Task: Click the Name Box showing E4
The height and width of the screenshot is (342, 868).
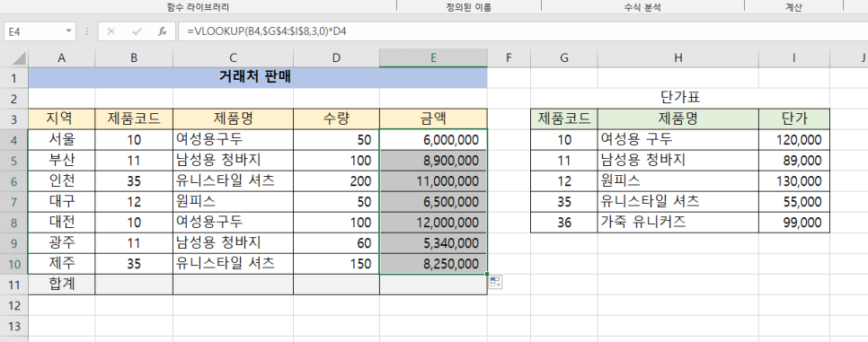Action: tap(34, 31)
